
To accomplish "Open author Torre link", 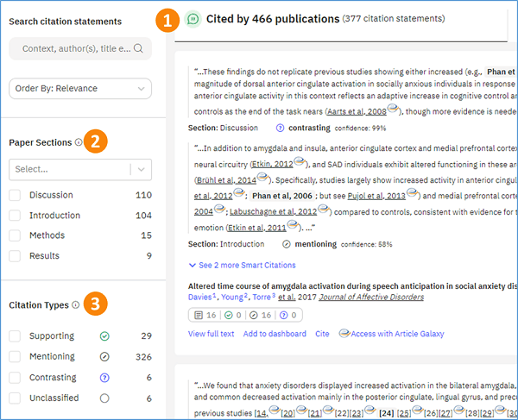I will [262, 297].
